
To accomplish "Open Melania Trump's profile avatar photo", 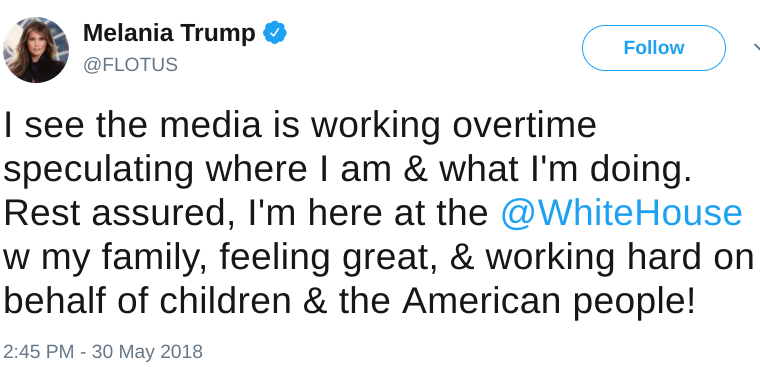I will (x=36, y=49).
